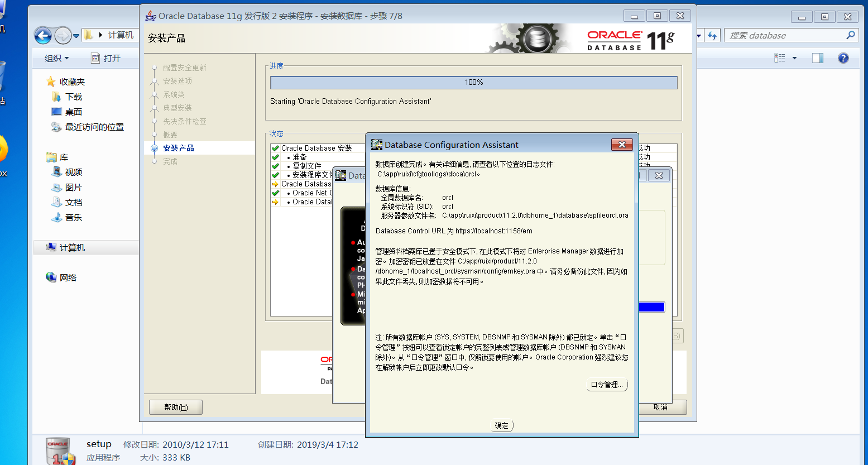The width and height of the screenshot is (868, 465).
Task: Select 收藏夹 in navigation pane
Action: click(72, 82)
